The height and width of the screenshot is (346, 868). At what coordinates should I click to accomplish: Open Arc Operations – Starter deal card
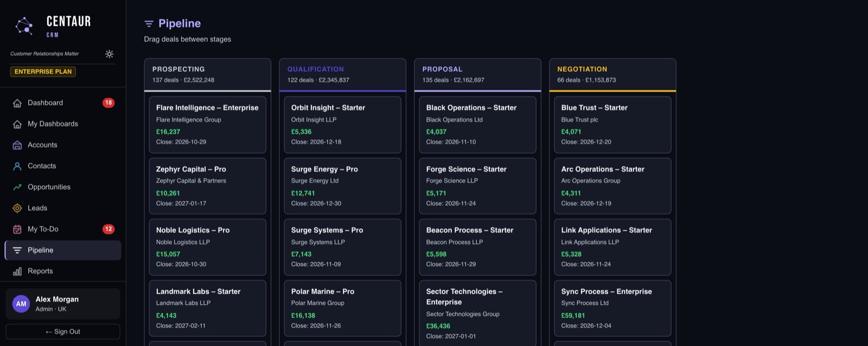click(x=612, y=186)
